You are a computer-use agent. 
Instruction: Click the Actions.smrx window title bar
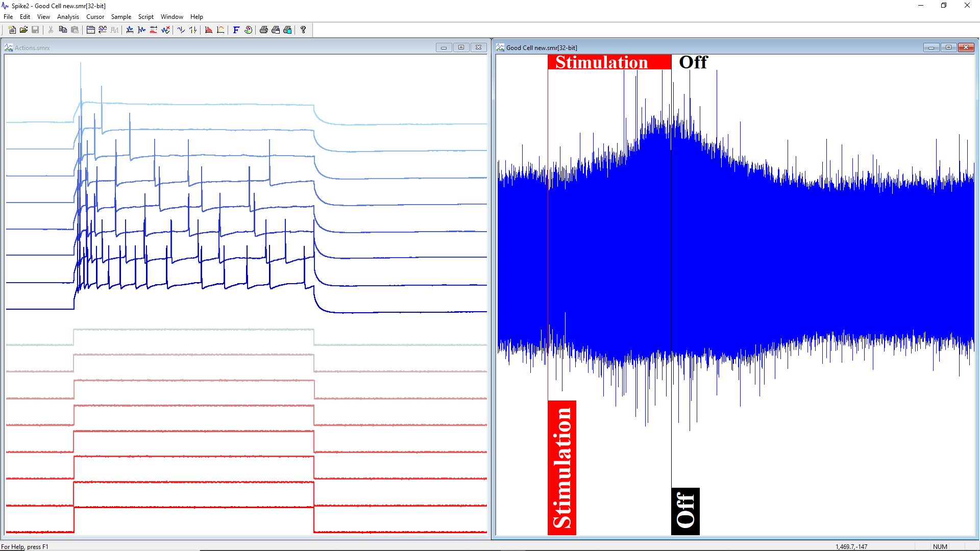[204, 47]
